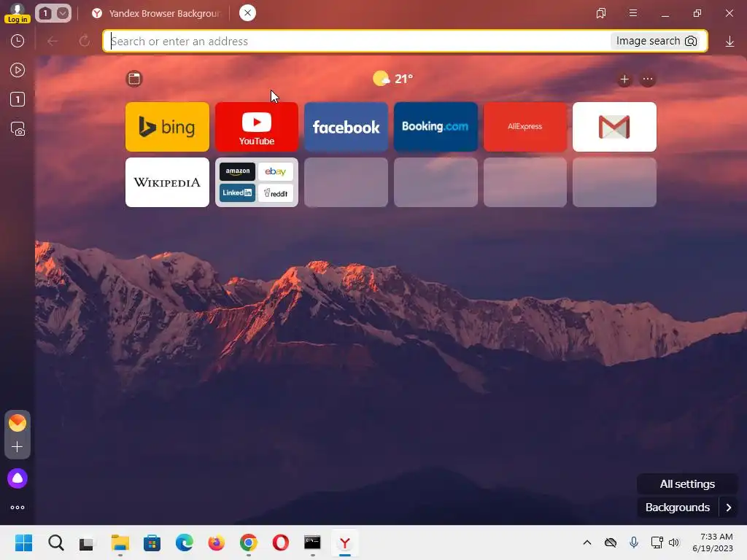Viewport: 747px width, 560px height.
Task: Select the Yandex Browser Background tab
Action: point(158,13)
